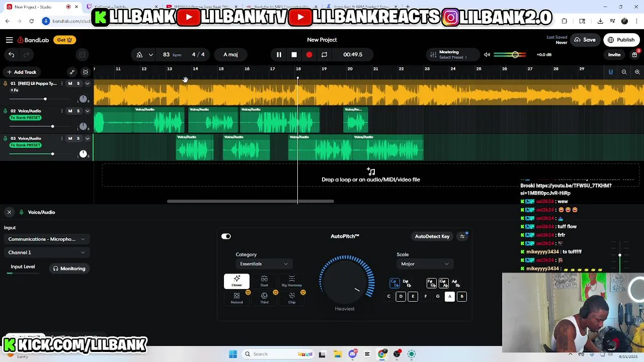Screen dimensions: 644x362
Task: Adjust track 02 volume slider
Action: pos(52,126)
